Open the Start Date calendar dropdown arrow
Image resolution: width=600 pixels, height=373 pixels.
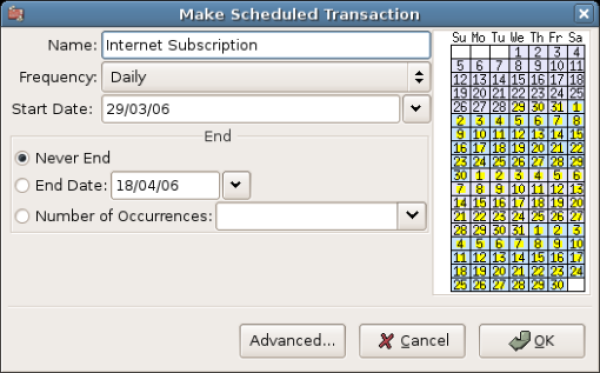[x=416, y=109]
